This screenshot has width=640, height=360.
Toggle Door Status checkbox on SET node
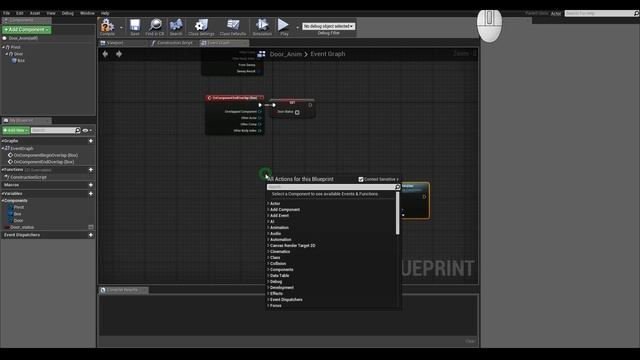click(x=297, y=112)
